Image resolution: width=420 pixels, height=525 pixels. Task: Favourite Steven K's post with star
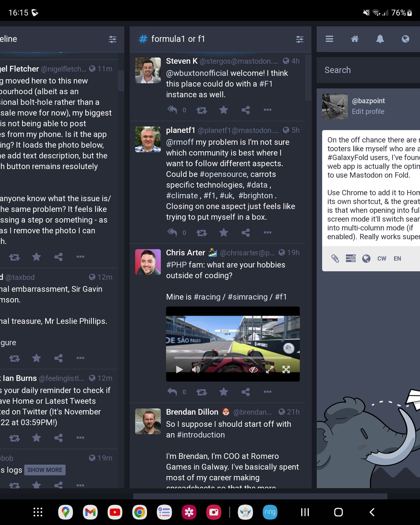224,110
